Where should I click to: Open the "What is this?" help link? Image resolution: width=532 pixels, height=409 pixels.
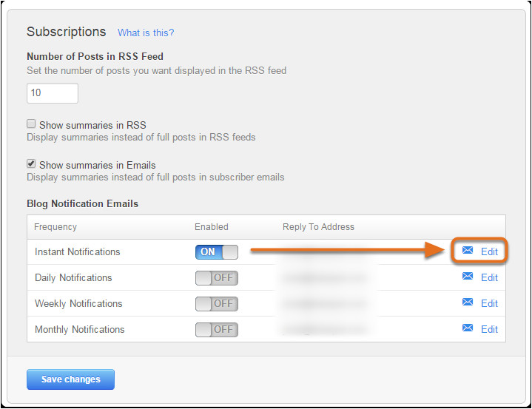click(146, 33)
